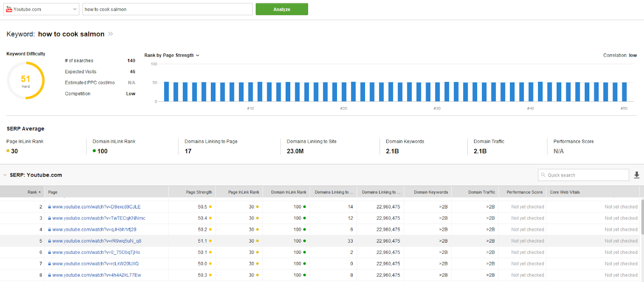Click the Keyword Difficulty gauge showing 51
Screen dimensions: 644x282
pyautogui.click(x=26, y=80)
